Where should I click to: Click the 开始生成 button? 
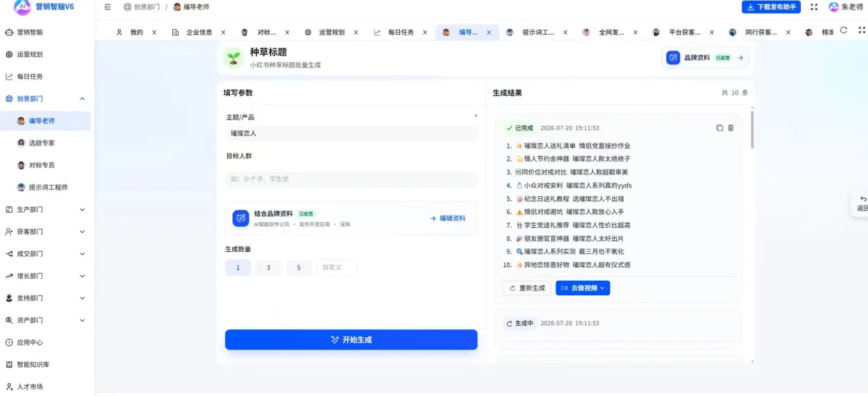click(351, 340)
